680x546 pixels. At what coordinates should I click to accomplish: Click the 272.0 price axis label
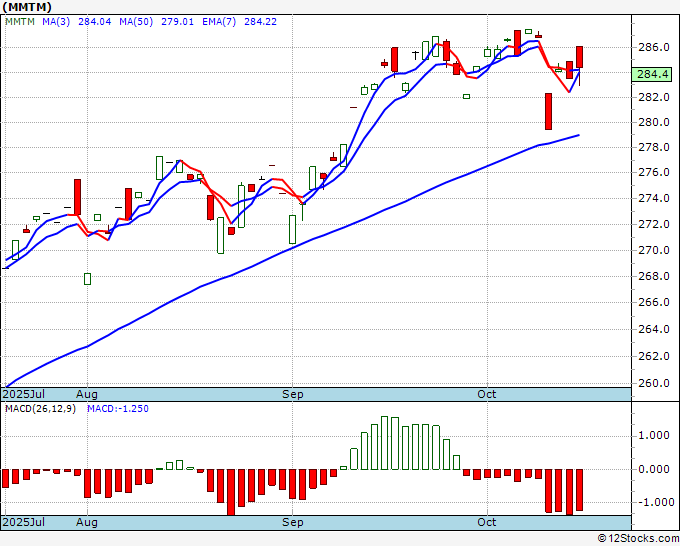(654, 224)
